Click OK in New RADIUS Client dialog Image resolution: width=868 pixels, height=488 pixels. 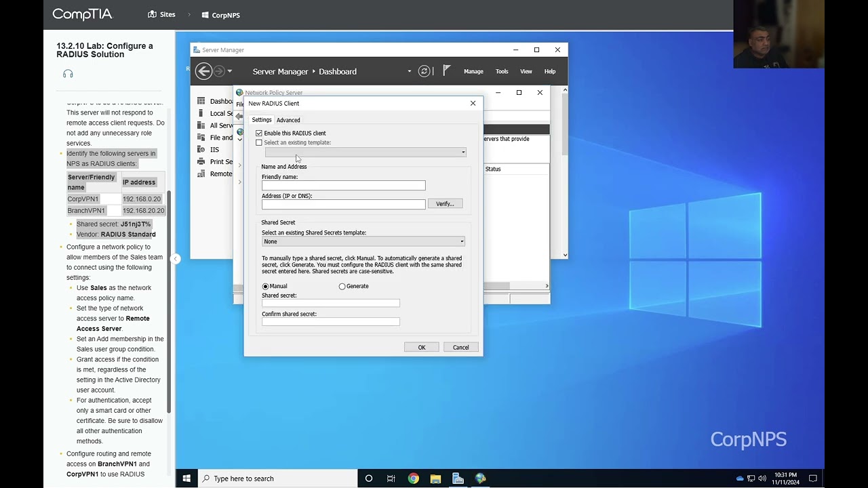pos(422,347)
